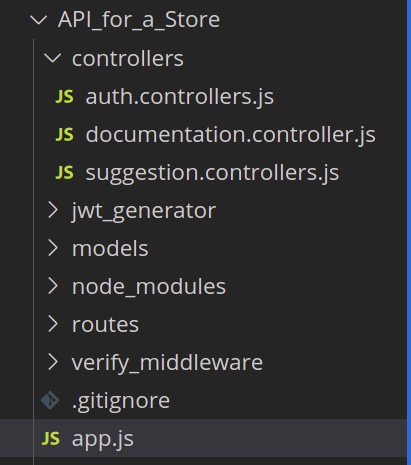Expand the verify_middleware folder chevron
Screen dimensions: 411x465
(x=53, y=362)
